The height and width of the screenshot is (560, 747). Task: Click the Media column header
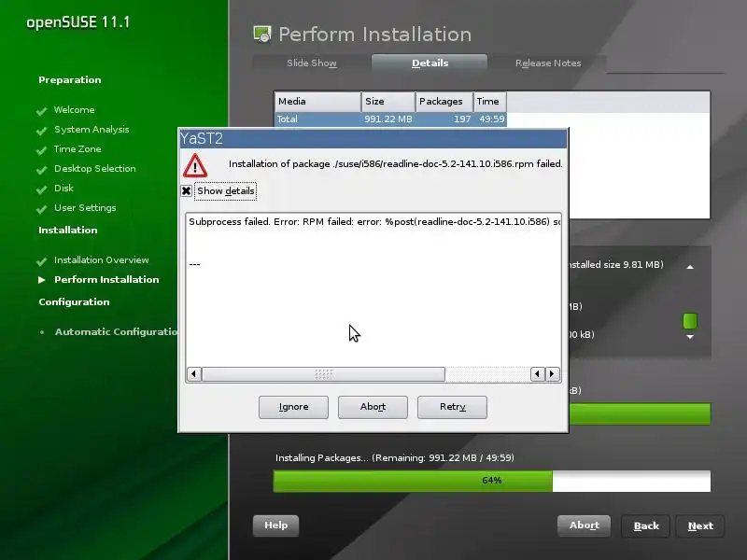pyautogui.click(x=317, y=102)
